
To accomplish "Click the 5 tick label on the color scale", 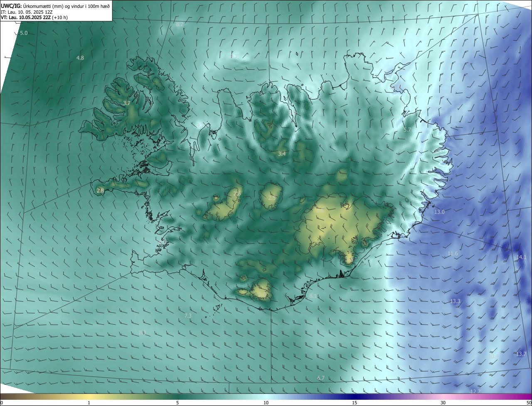I will tap(177, 403).
